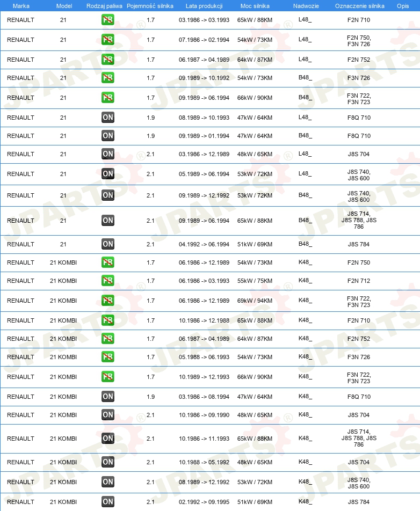This screenshot has height=511, width=420.
Task: Click diesel ON icon for 09.1989 -> 12.1992 row
Action: point(107,195)
